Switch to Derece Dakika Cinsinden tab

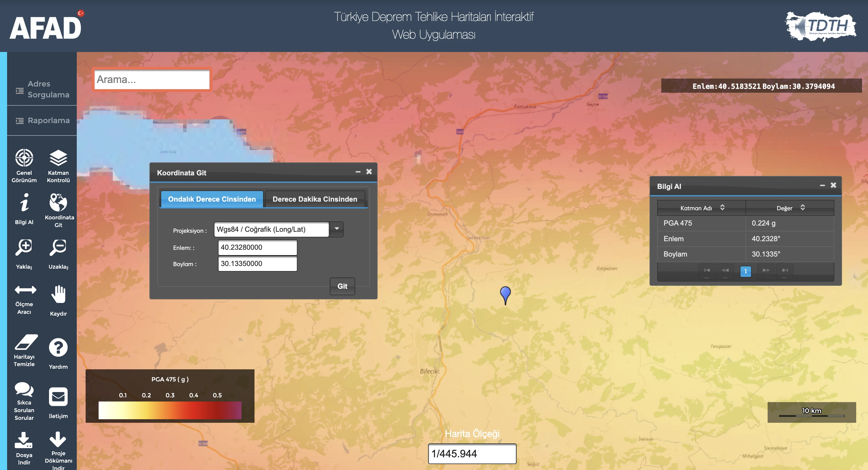tap(315, 199)
